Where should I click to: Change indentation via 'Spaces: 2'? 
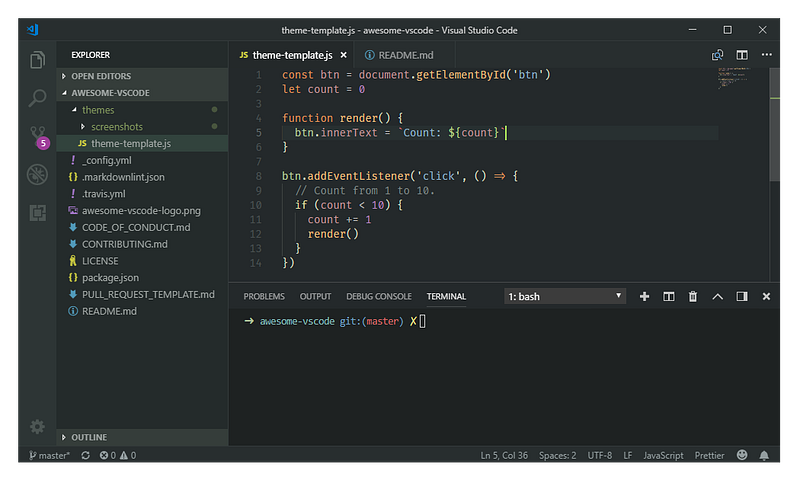click(557, 455)
